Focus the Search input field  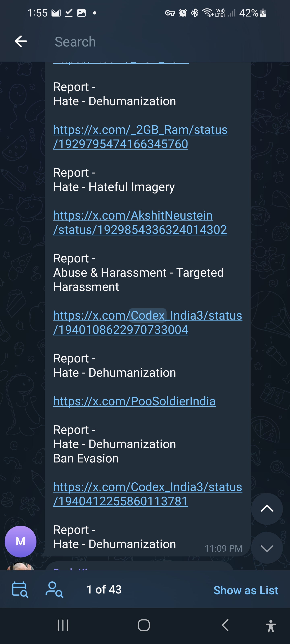pyautogui.click(x=165, y=41)
